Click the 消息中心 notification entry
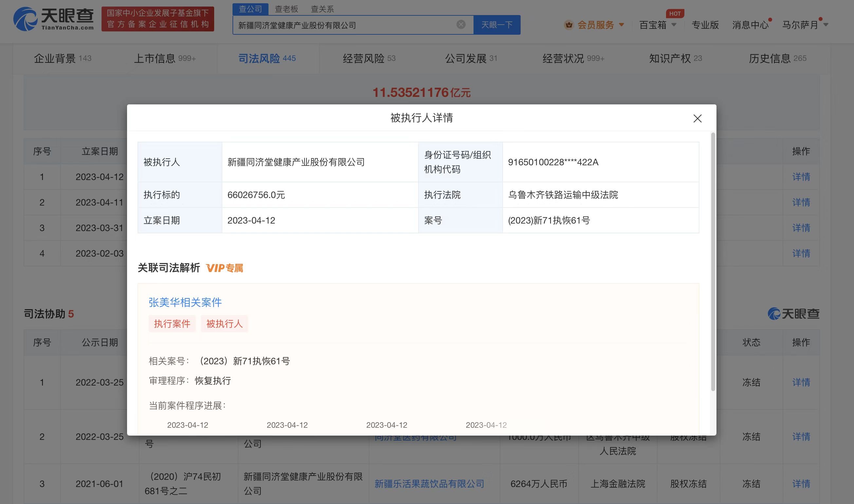This screenshot has height=504, width=854. pos(750,25)
